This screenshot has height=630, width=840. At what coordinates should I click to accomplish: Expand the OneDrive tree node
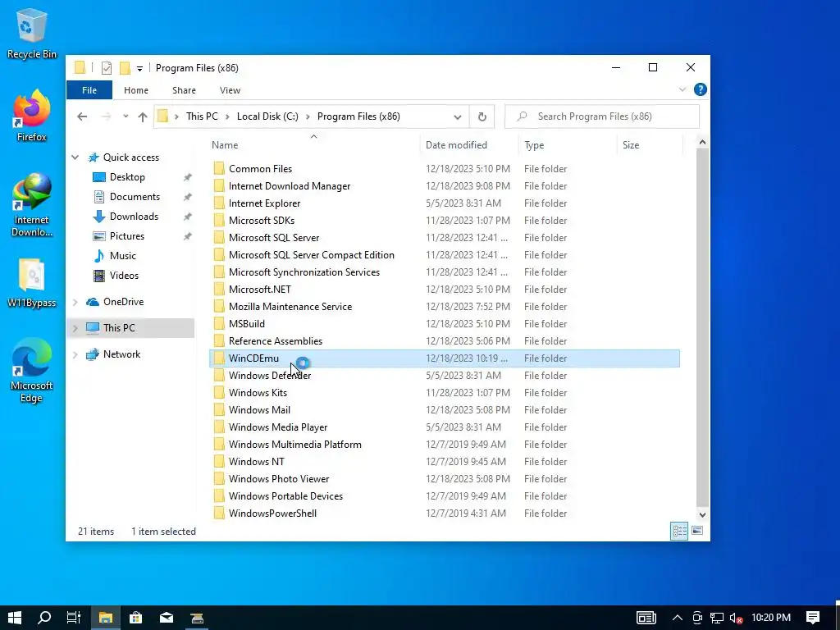[x=75, y=302]
